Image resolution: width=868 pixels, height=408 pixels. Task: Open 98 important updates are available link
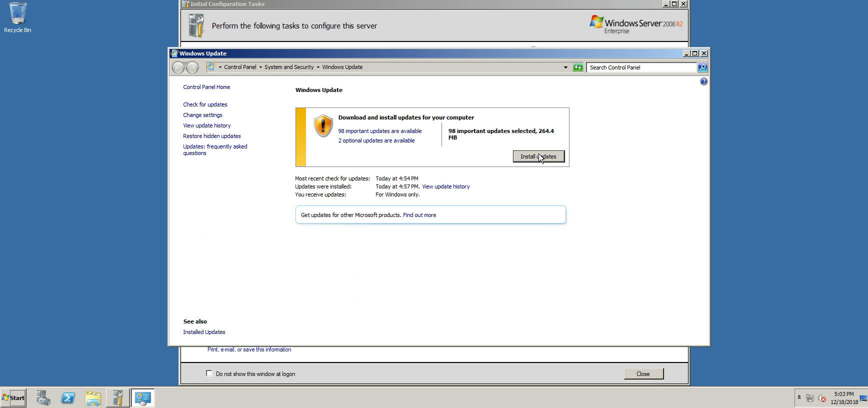(x=380, y=131)
